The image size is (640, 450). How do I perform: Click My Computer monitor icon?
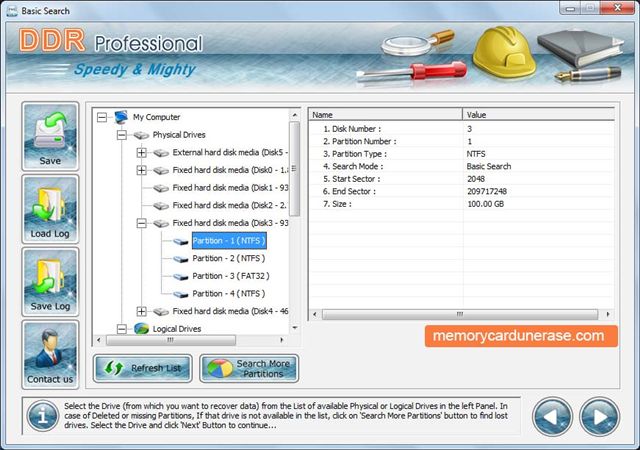point(122,117)
